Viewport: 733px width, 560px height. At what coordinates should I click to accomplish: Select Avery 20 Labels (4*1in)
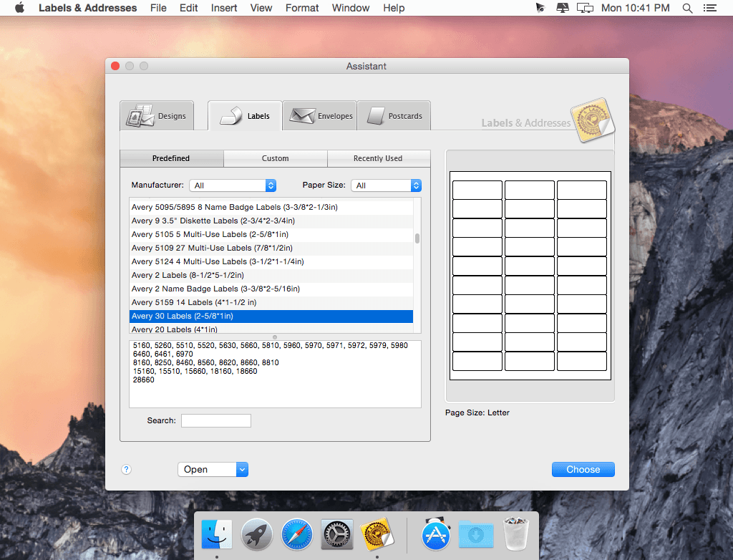[271, 329]
